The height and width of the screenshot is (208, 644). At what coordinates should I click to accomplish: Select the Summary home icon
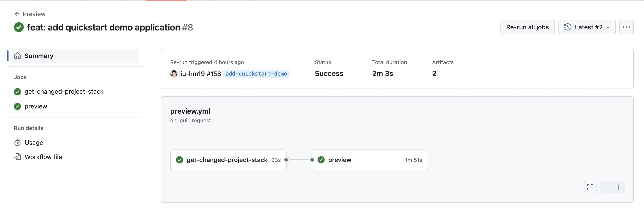pos(17,56)
